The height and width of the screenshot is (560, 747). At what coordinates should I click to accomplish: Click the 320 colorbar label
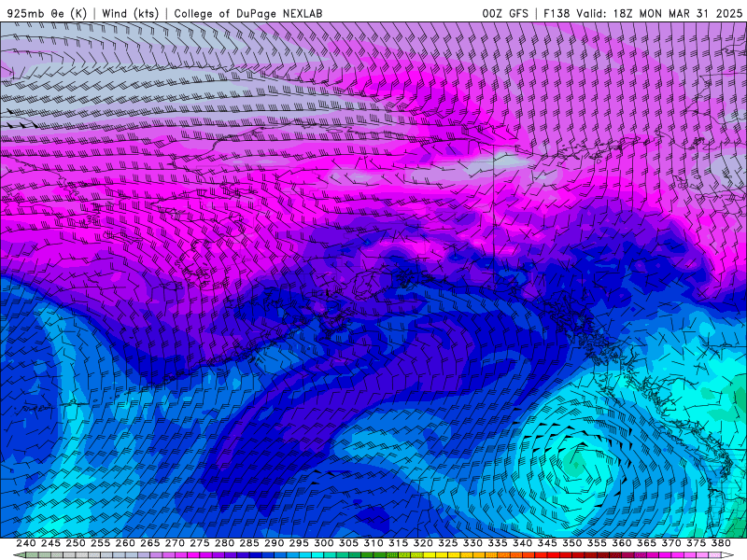(x=423, y=543)
